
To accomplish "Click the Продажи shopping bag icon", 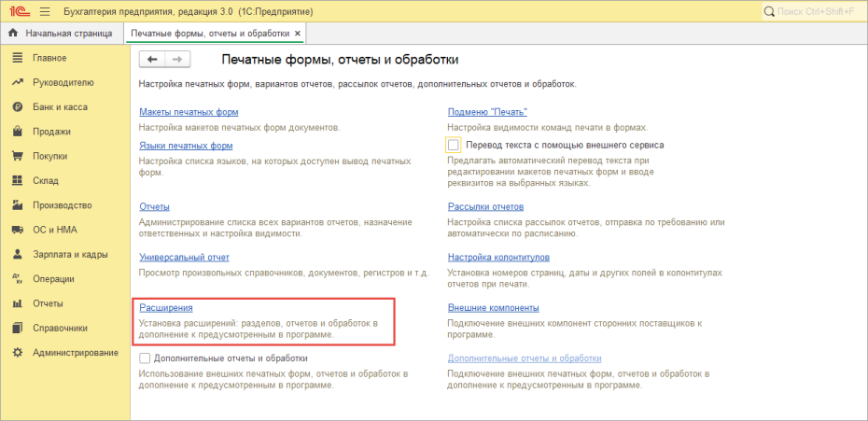I will pyautogui.click(x=18, y=132).
